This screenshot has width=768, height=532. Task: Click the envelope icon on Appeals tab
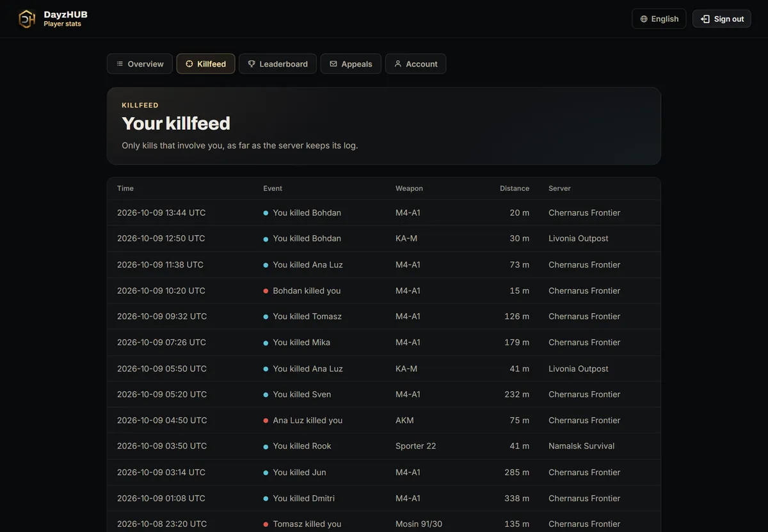(x=333, y=64)
